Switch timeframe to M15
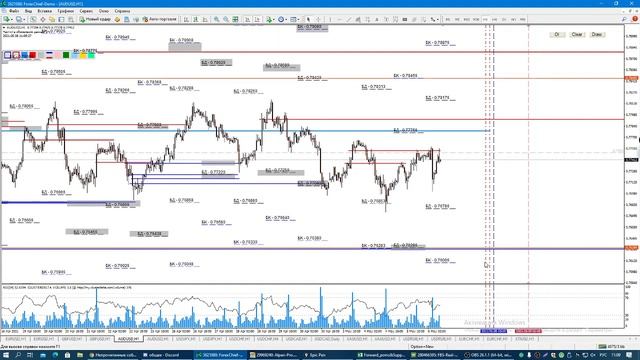This screenshot has height=360, width=640. 467,19
